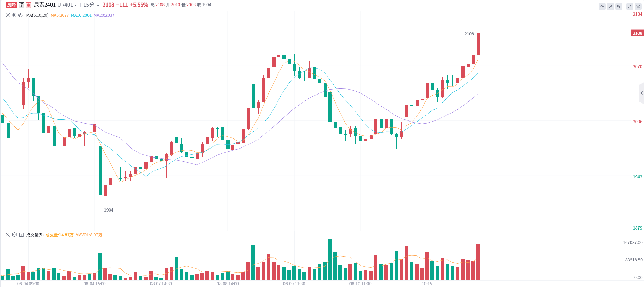This screenshot has height=287, width=644.
Task: Remove the 成交量 volume indicator
Action: [8, 235]
